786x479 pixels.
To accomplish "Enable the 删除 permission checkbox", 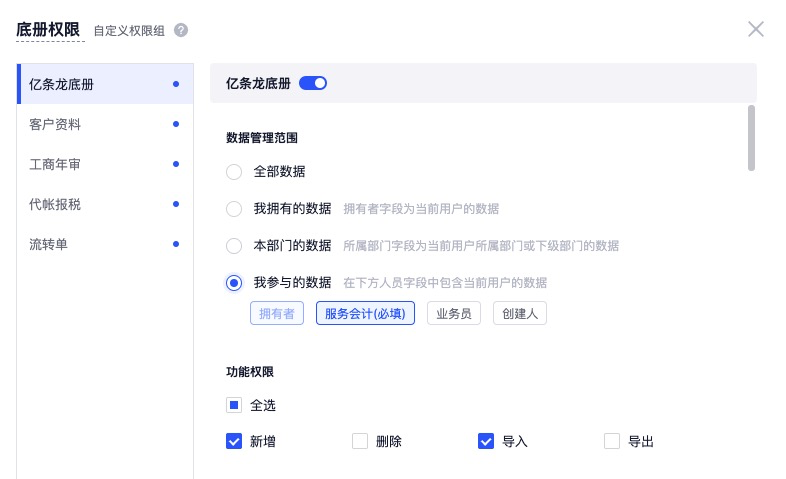I will click(360, 441).
